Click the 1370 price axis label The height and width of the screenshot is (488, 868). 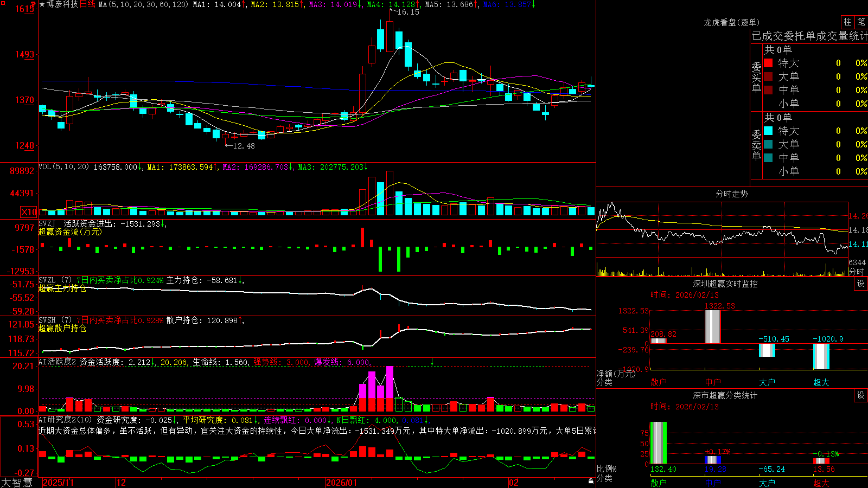pos(25,100)
